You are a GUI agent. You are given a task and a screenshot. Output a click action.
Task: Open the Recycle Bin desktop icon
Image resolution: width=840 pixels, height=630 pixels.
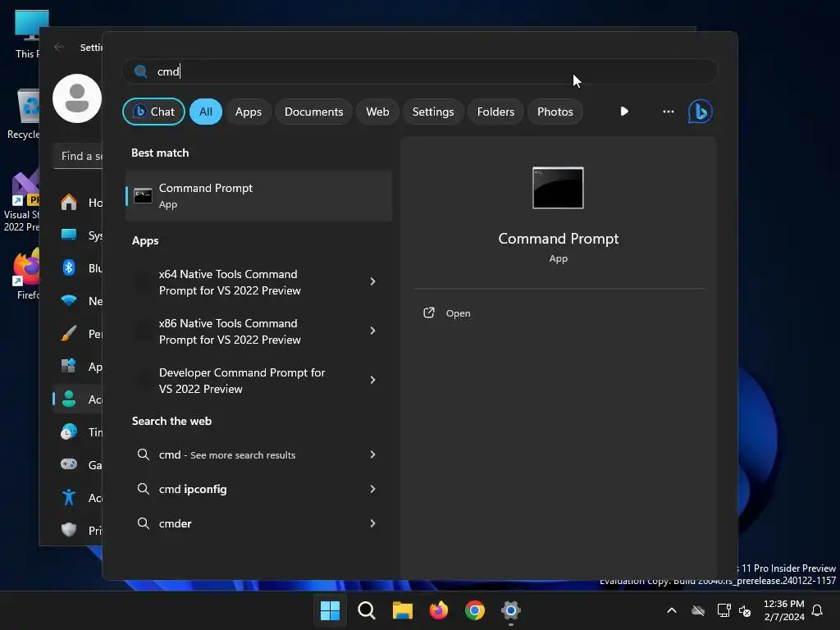coord(23,113)
